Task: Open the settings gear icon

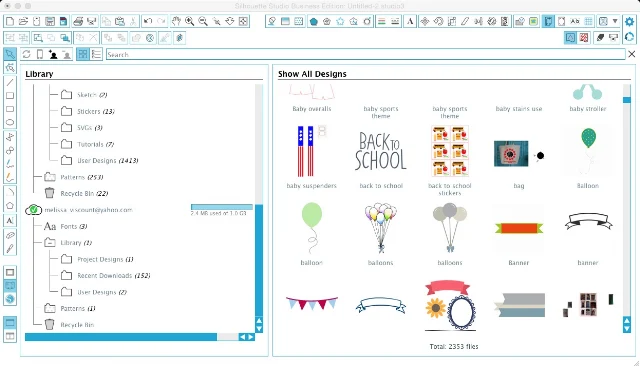Action: pos(629,21)
